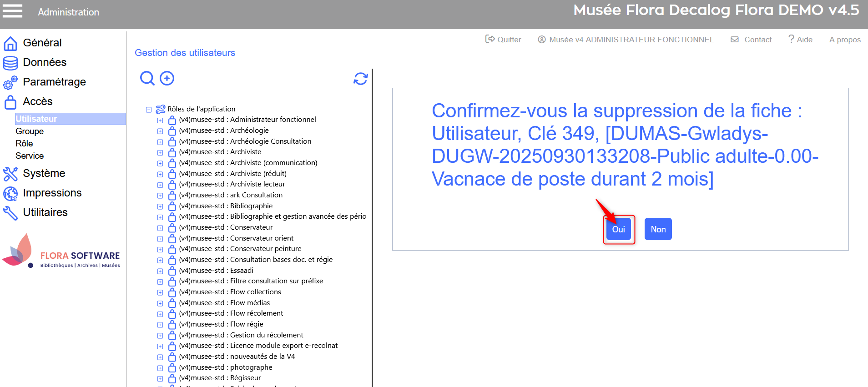Confirm deletion with the Oui button

click(x=618, y=229)
